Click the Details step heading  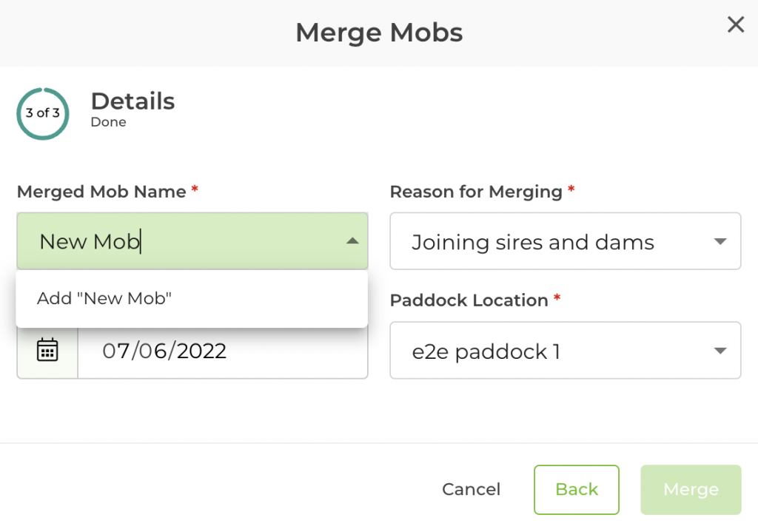pos(133,101)
